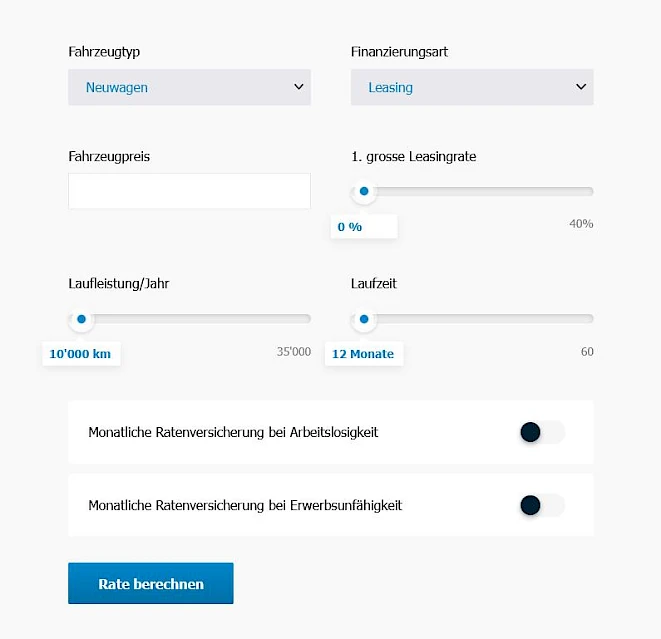
Task: Click the 12 Monate value badge
Action: pos(364,354)
